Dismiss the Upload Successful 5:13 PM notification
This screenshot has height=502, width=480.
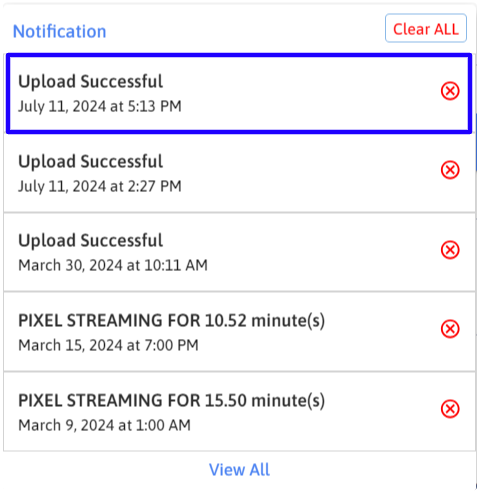click(450, 91)
